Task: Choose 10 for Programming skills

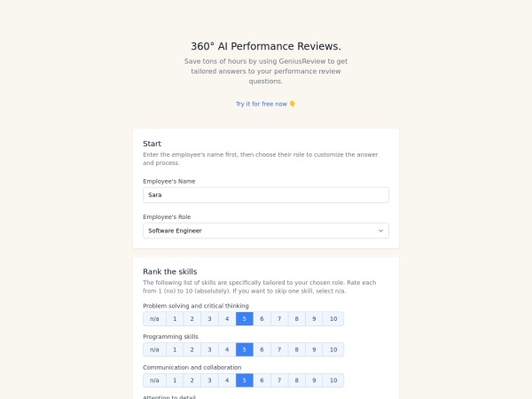Action: pos(332,349)
